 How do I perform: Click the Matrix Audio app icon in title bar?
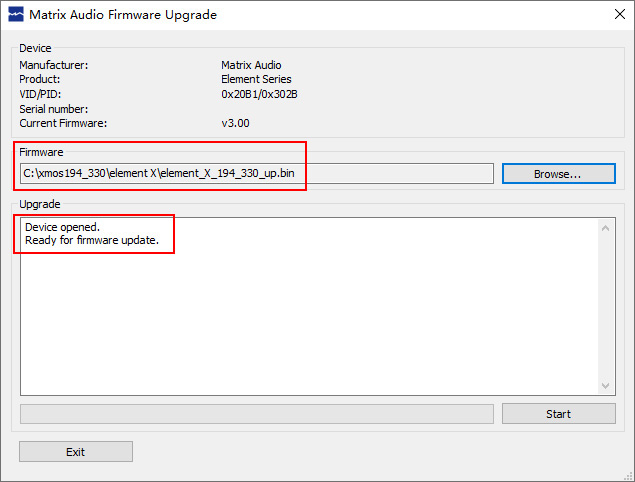[16, 15]
